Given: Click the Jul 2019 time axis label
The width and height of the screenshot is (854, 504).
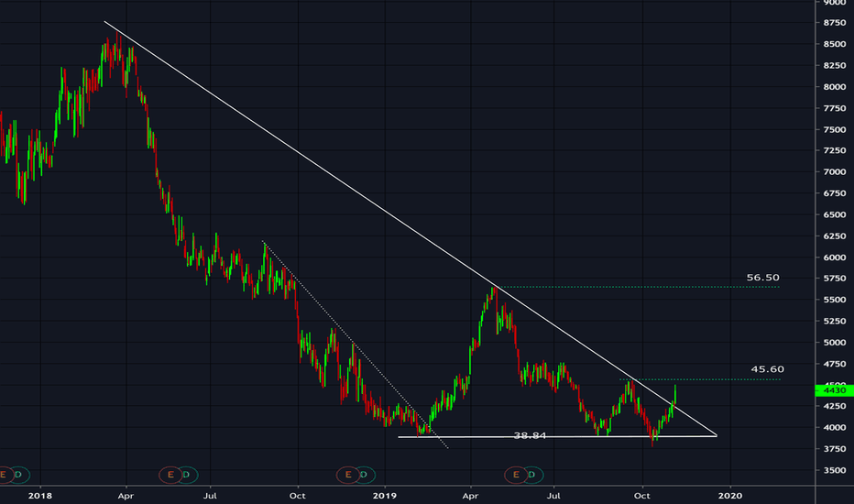Looking at the screenshot, I should (553, 495).
